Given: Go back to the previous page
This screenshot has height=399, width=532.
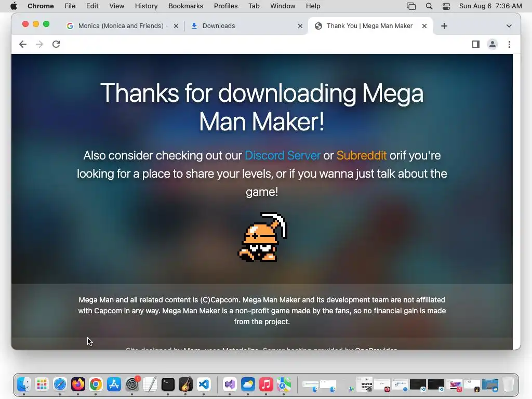Looking at the screenshot, I should [23, 44].
